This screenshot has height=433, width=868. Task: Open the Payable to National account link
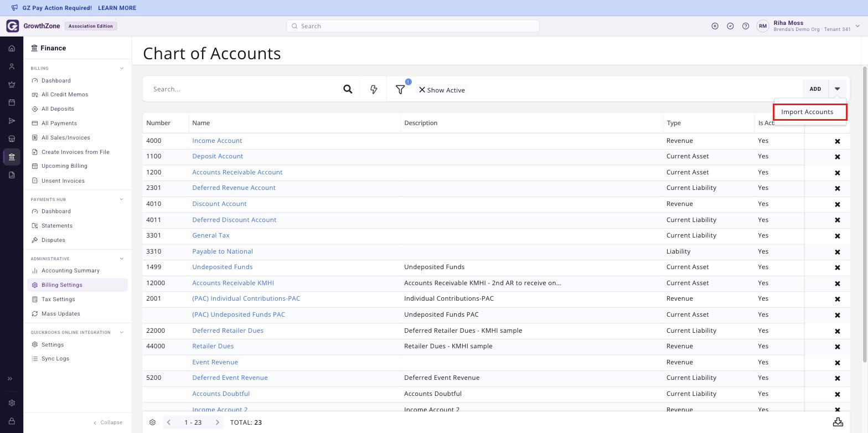[x=223, y=251]
